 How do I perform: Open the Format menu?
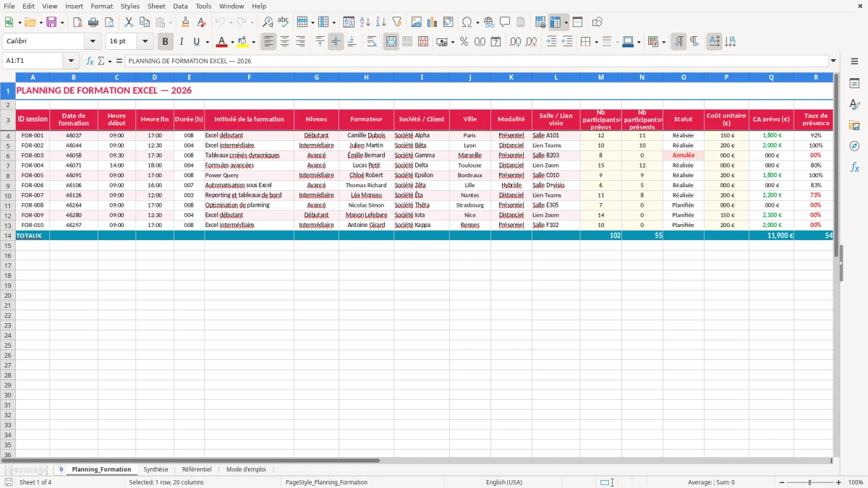point(102,6)
